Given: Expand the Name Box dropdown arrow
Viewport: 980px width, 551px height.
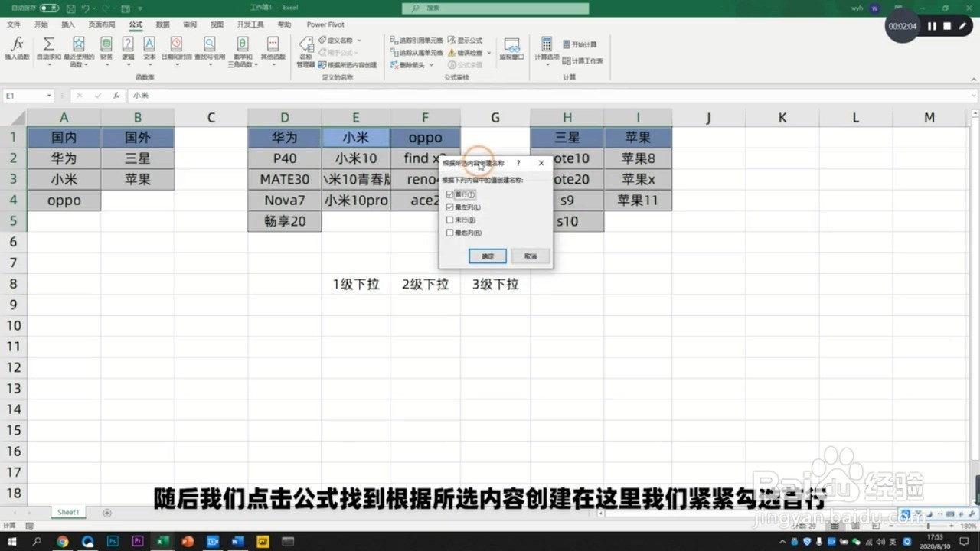Looking at the screenshot, I should pyautogui.click(x=49, y=96).
